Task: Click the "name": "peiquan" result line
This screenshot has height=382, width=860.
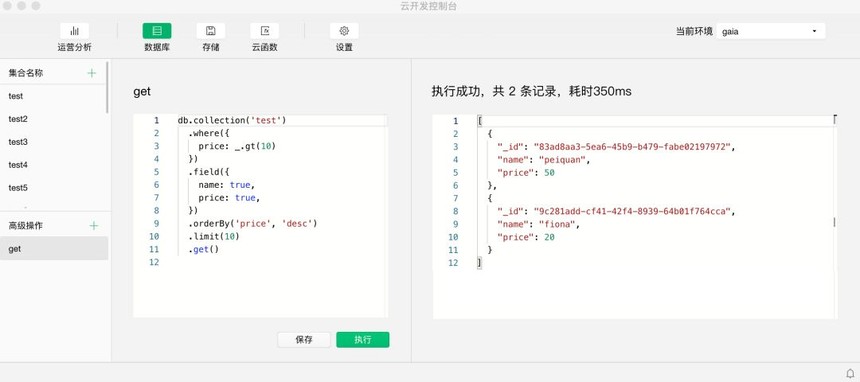Action: click(x=544, y=160)
